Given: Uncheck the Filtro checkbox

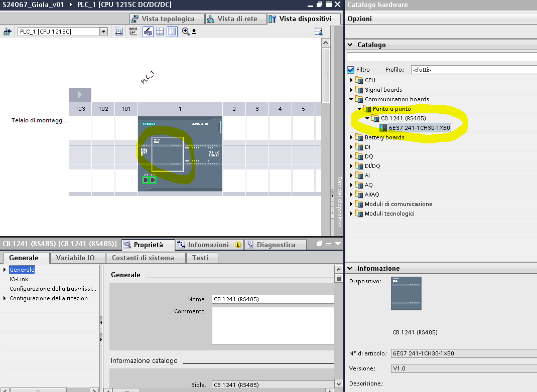Looking at the screenshot, I should (x=351, y=70).
